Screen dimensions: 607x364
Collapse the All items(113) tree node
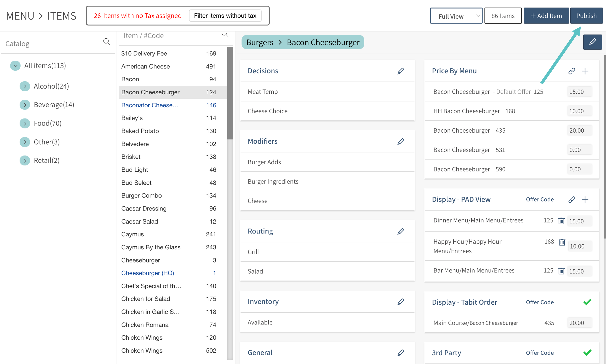point(16,66)
